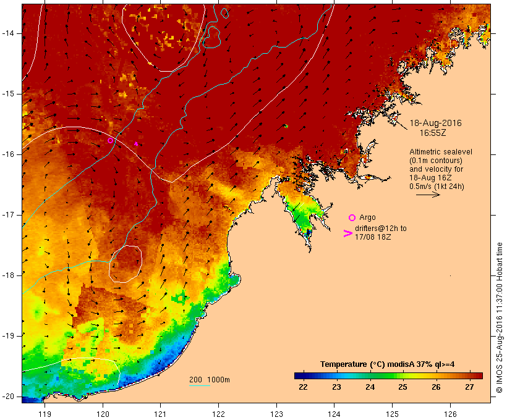Click latitude axis label -15
This screenshot has height=420, width=507.
coord(8,94)
